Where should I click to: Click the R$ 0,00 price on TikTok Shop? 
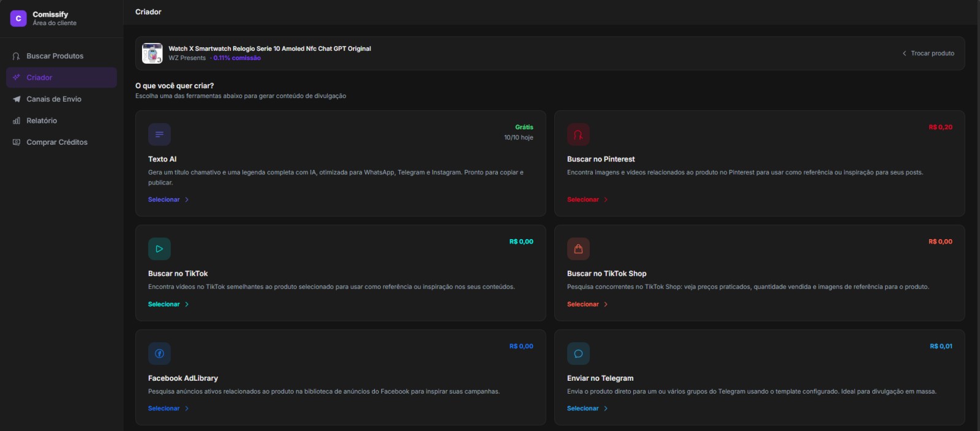coord(940,242)
